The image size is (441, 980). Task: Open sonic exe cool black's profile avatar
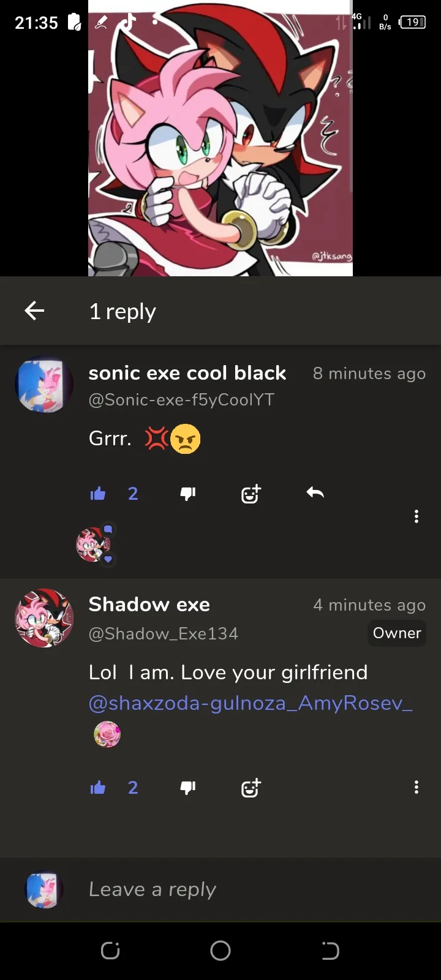point(44,385)
